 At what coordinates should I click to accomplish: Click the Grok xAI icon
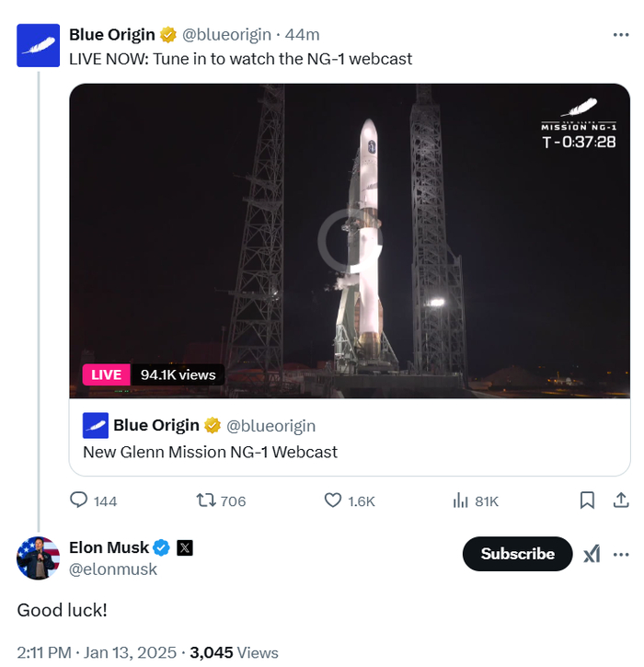coord(592,554)
